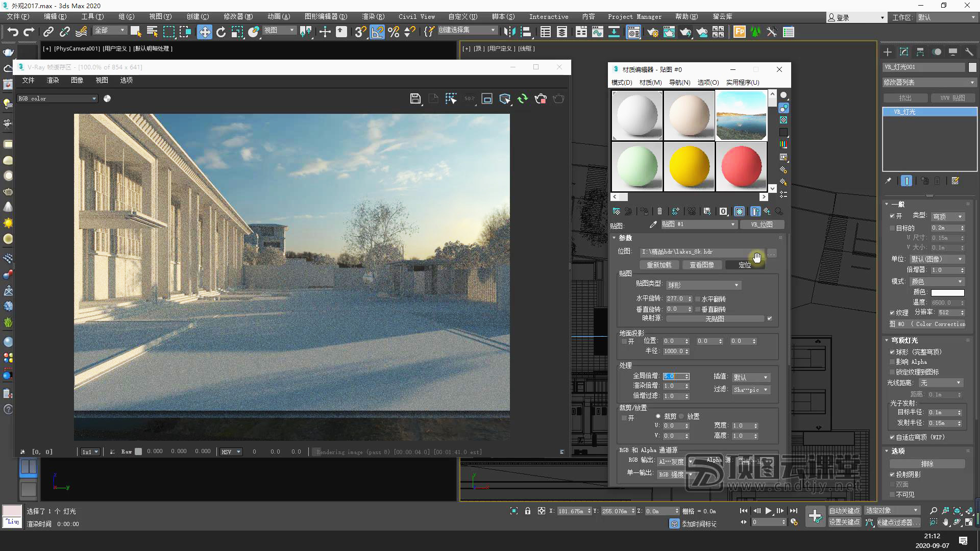Screen dimensions: 980x551
Task: Select the Move transform tool
Action: (x=204, y=32)
